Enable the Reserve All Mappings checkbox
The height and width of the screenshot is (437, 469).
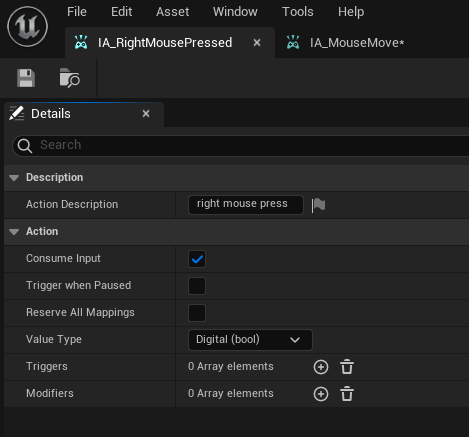(197, 313)
